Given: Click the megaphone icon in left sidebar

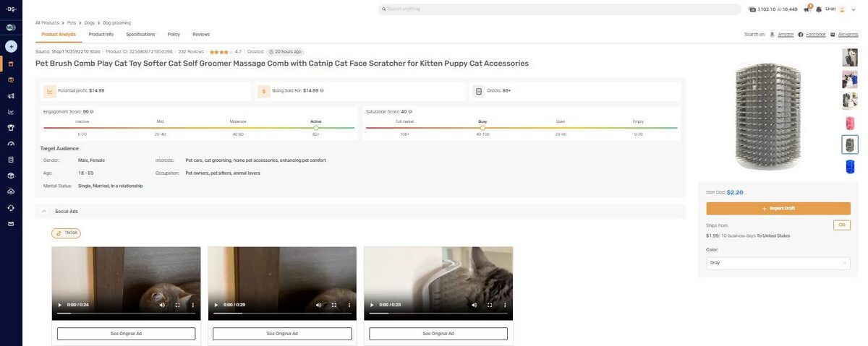Looking at the screenshot, I should (11, 96).
